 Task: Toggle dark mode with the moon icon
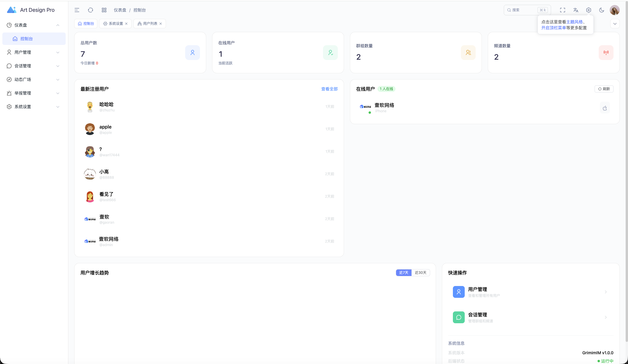[x=601, y=10]
